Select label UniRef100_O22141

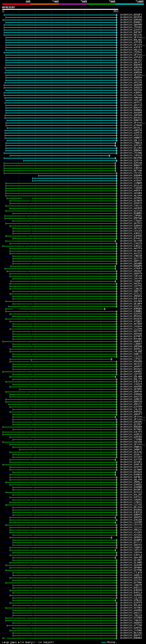coord(131,80)
